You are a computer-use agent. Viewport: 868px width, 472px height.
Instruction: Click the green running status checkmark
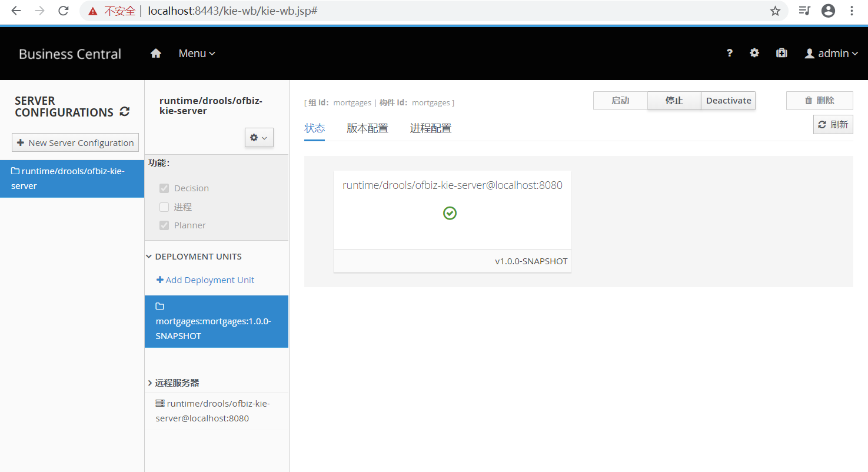point(450,213)
